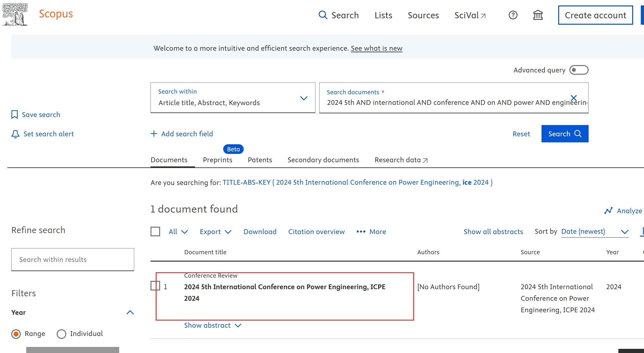Click the Create account button

(596, 15)
